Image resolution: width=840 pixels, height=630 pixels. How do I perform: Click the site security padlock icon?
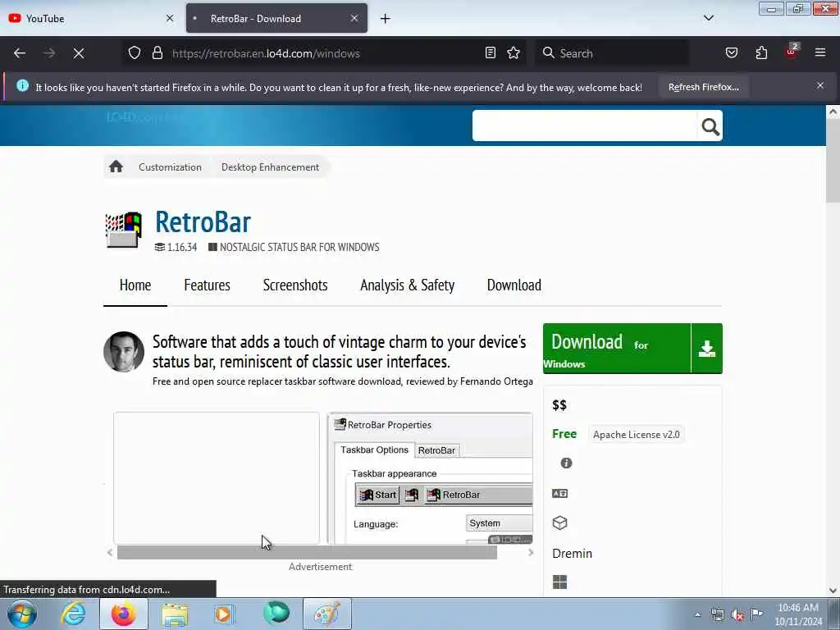pyautogui.click(x=157, y=53)
